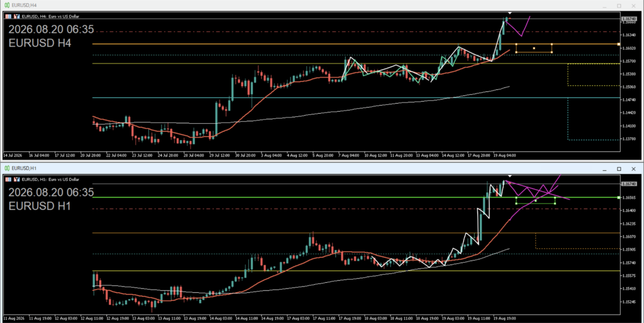This screenshot has height=323, width=644.
Task: Click the 1.15905 price on H1 scale
Action: point(629,249)
